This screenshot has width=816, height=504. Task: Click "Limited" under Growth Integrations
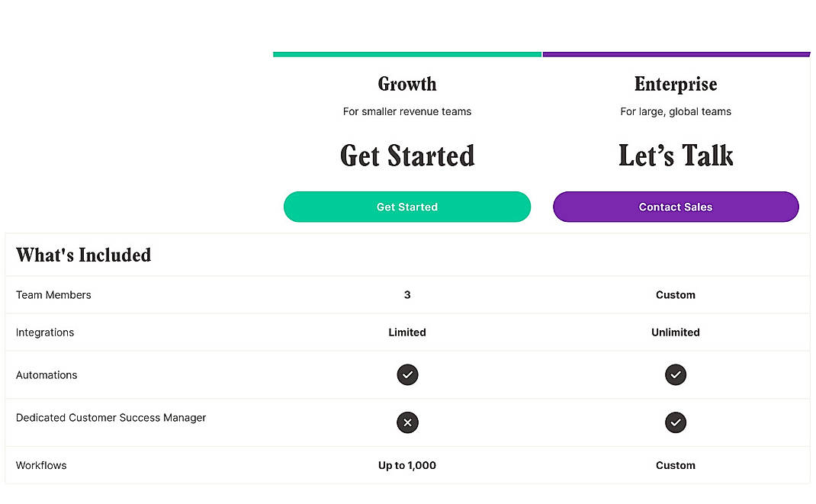(x=407, y=332)
